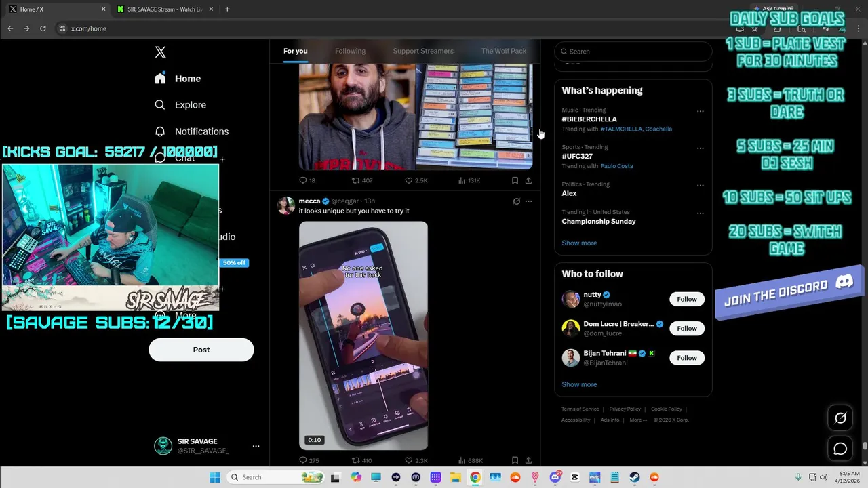868x488 pixels.
Task: Open the floating Grok button
Action: pyautogui.click(x=840, y=418)
